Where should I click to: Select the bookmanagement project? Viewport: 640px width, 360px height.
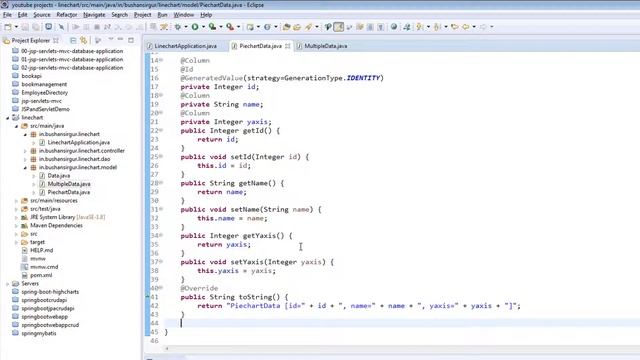click(x=44, y=84)
